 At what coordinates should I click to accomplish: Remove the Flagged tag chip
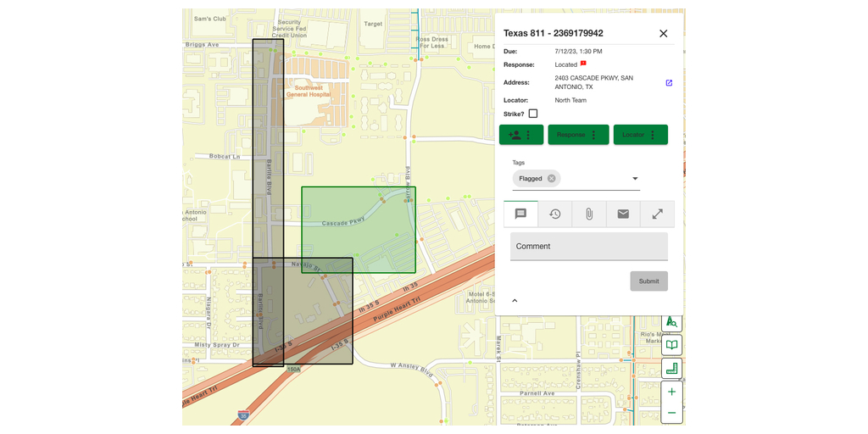click(552, 179)
